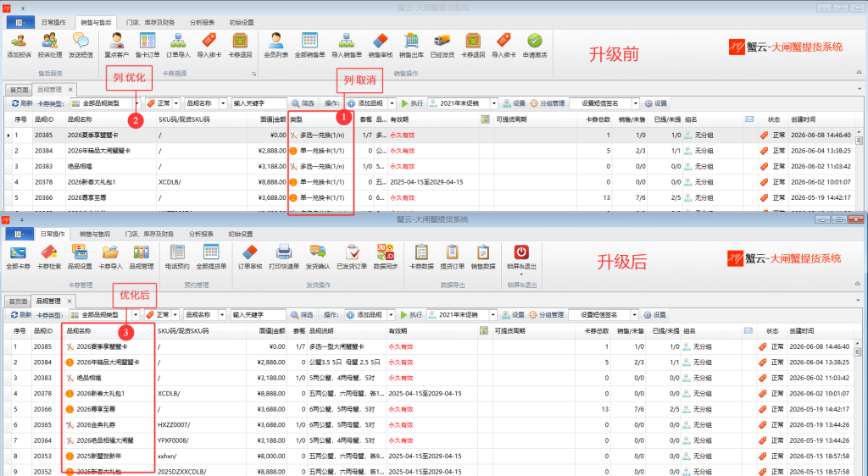Switch to 日常操作 tab in upper window
This screenshot has height=476, width=868.
click(53, 23)
